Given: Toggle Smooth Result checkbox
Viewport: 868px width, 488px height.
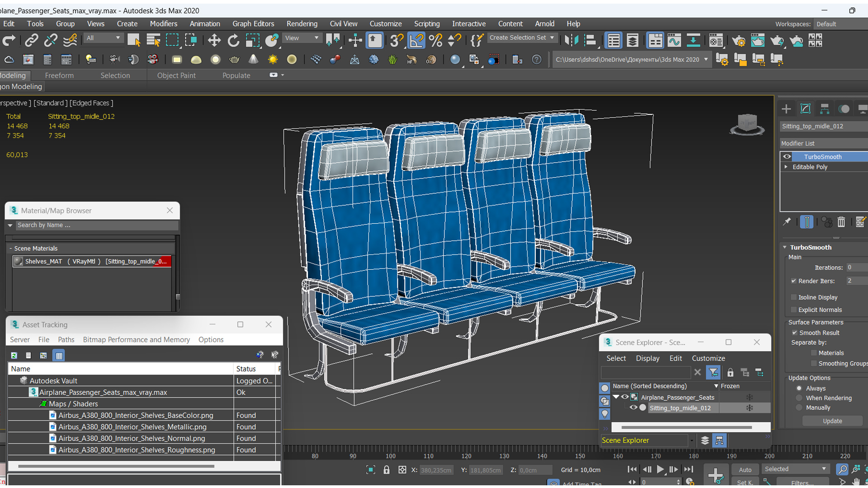Looking at the screenshot, I should (x=795, y=333).
